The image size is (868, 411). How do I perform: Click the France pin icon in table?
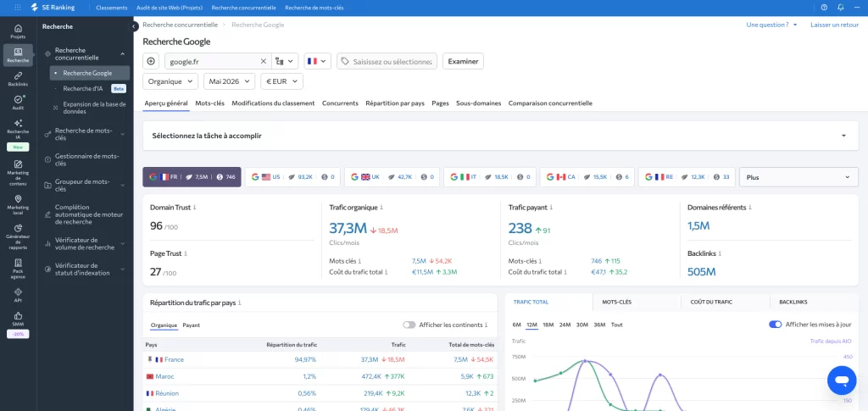[x=150, y=359]
